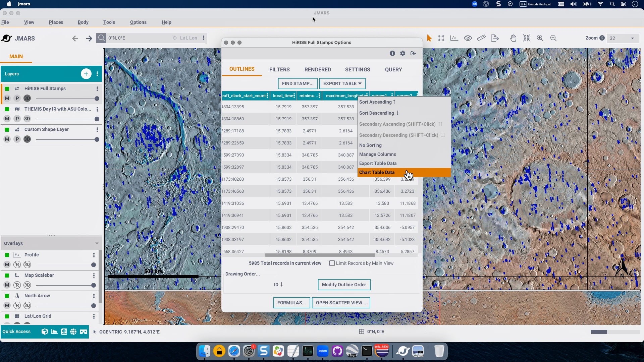Enable Limit Records by Main View checkbox
This screenshot has width=644, height=362.
[332, 263]
